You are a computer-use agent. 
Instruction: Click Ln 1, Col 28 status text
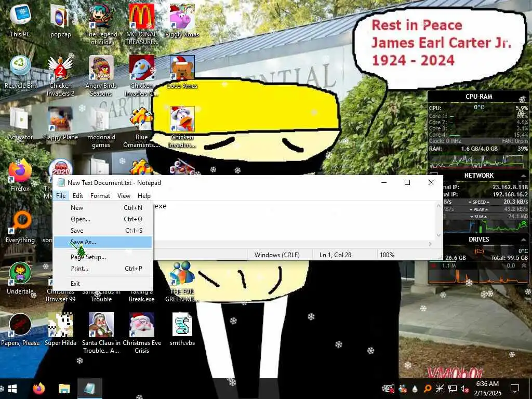click(x=335, y=255)
